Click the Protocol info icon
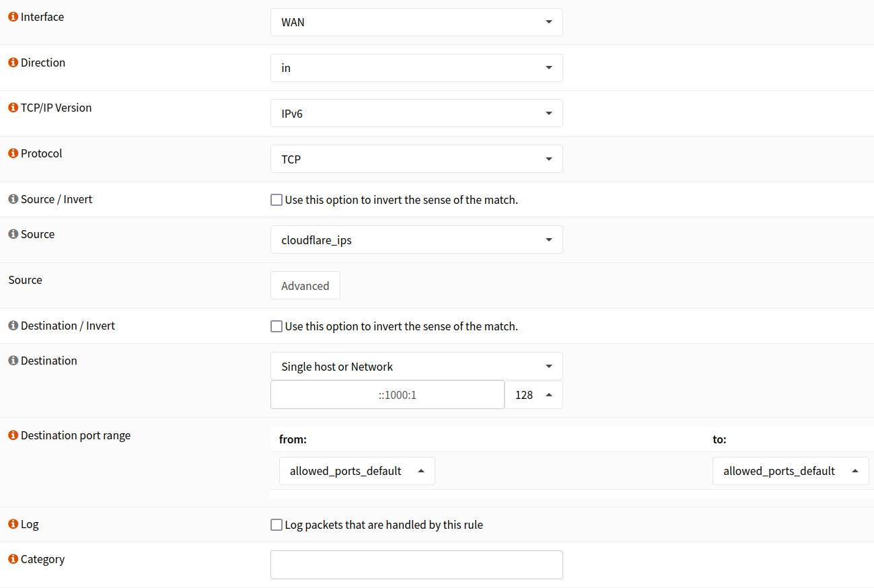This screenshot has width=874, height=588. [12, 153]
